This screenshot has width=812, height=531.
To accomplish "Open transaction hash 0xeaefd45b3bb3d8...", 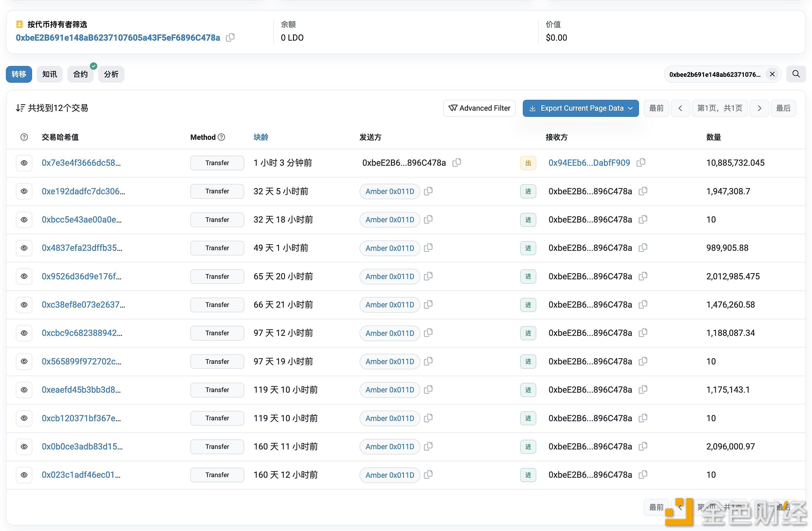I will (x=81, y=390).
